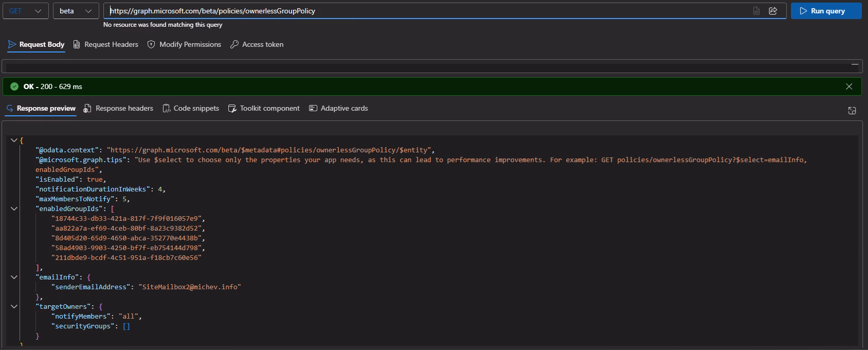This screenshot has height=350, width=868.
Task: Switch to Response headers tab
Action: click(x=119, y=109)
